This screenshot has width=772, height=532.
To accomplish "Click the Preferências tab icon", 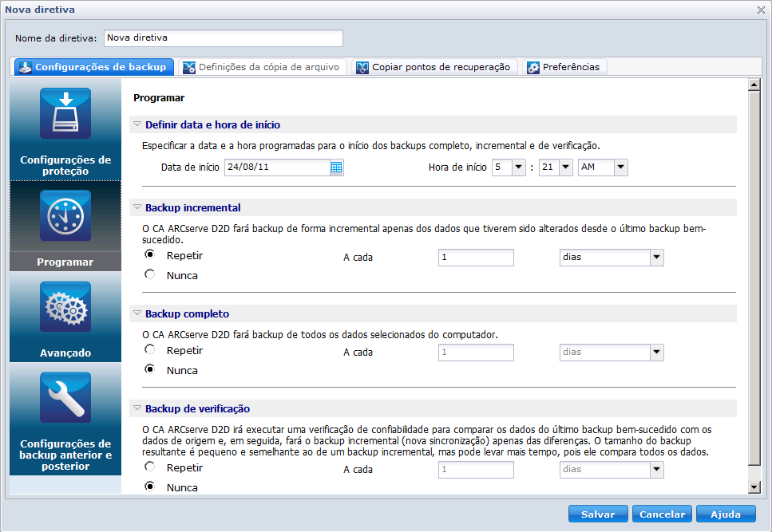I will (x=532, y=66).
